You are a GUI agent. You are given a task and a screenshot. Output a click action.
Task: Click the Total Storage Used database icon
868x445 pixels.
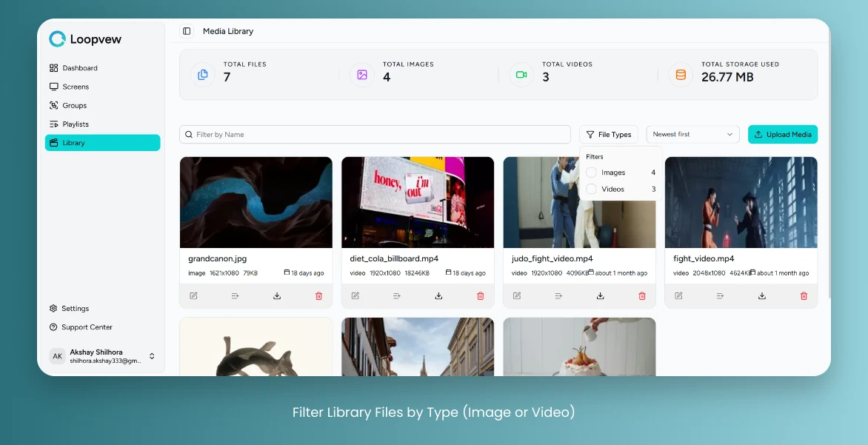point(681,74)
